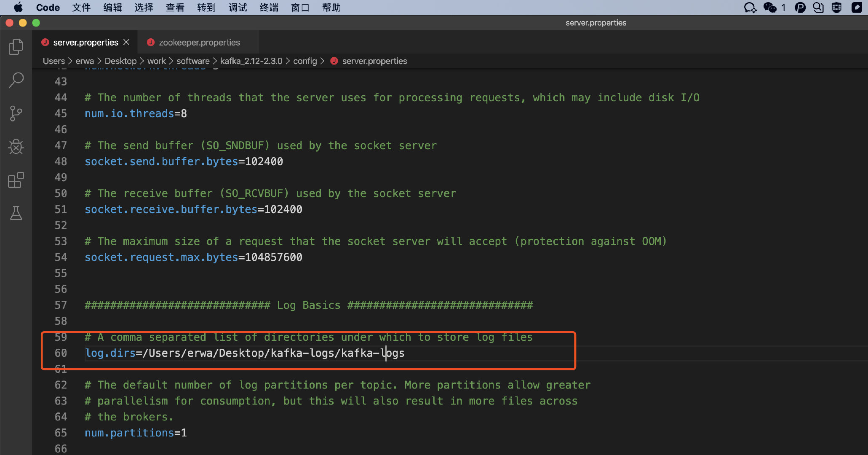Select server.properties breadcrumb segment
868x455 pixels.
[374, 61]
